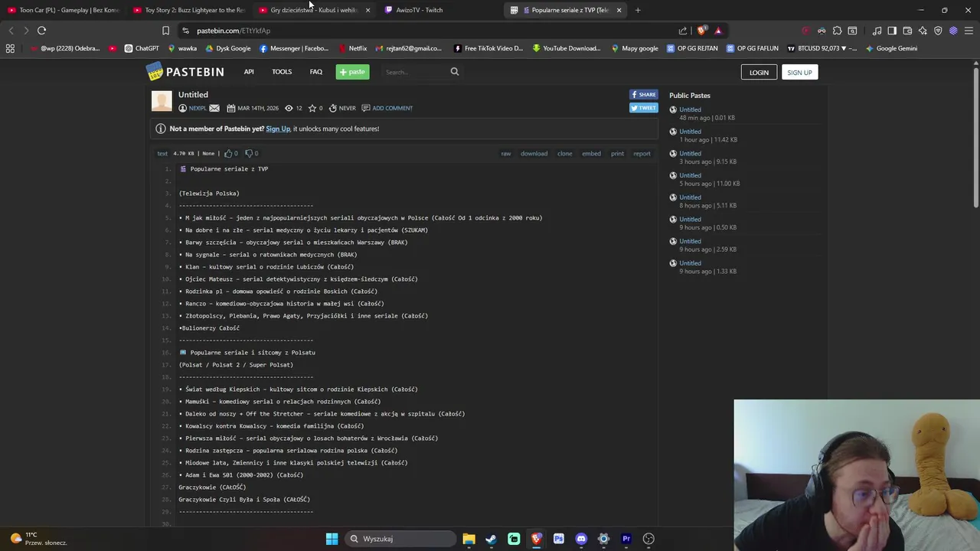Image resolution: width=980 pixels, height=551 pixels.
Task: Click the report link
Action: 642,154
